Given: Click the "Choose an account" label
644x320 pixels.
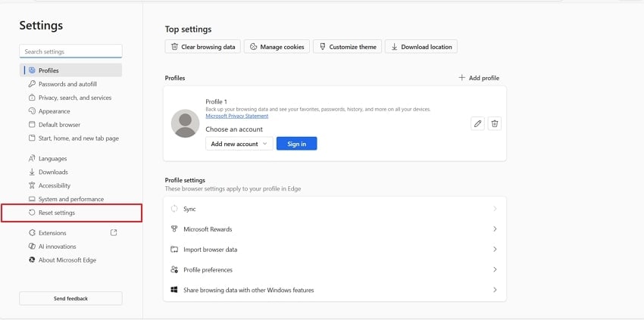Looking at the screenshot, I should point(234,129).
